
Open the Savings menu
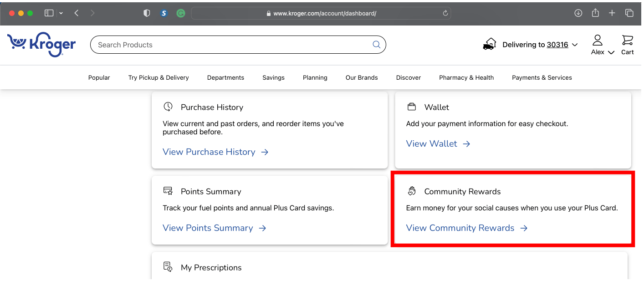pos(273,77)
